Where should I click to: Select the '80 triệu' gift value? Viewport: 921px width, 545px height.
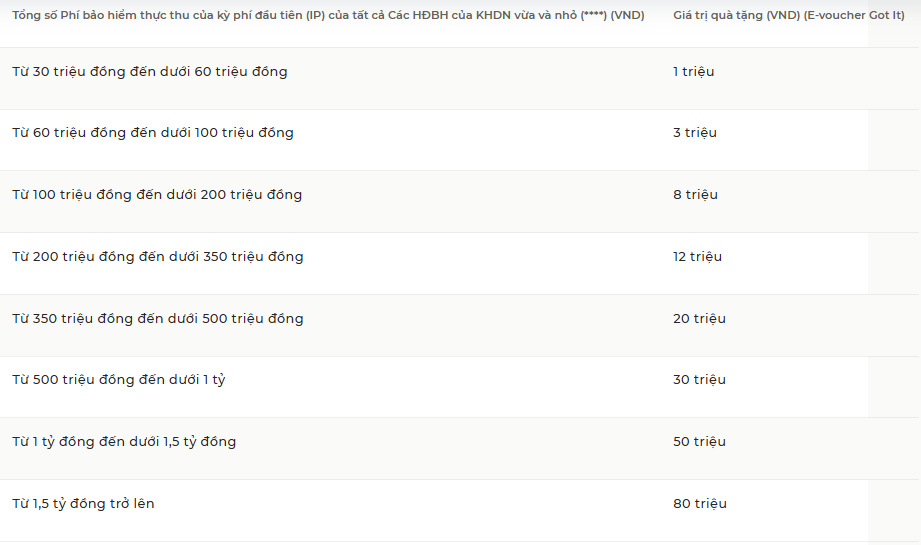(700, 504)
